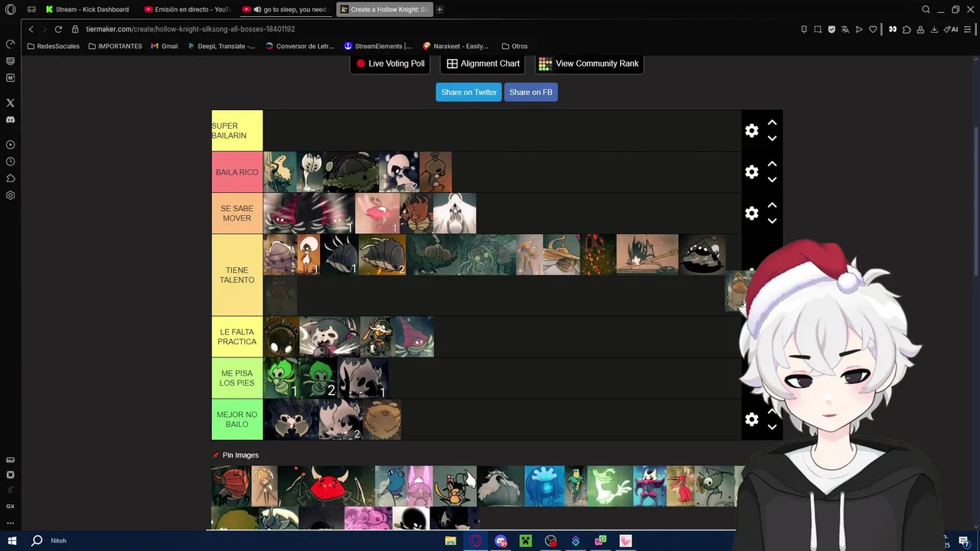Open Easy Setup menu icon
The image size is (980, 551).
[x=968, y=29]
